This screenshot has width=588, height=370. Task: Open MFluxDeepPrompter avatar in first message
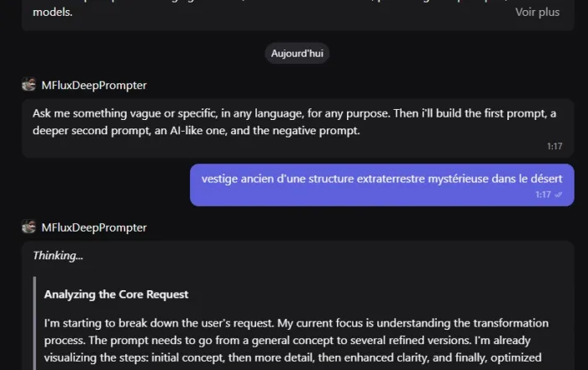tap(29, 85)
